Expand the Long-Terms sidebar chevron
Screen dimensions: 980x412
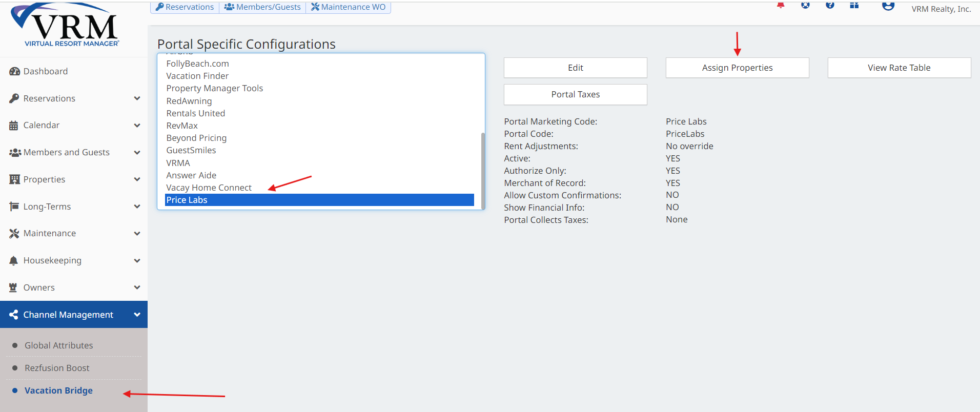(x=137, y=207)
